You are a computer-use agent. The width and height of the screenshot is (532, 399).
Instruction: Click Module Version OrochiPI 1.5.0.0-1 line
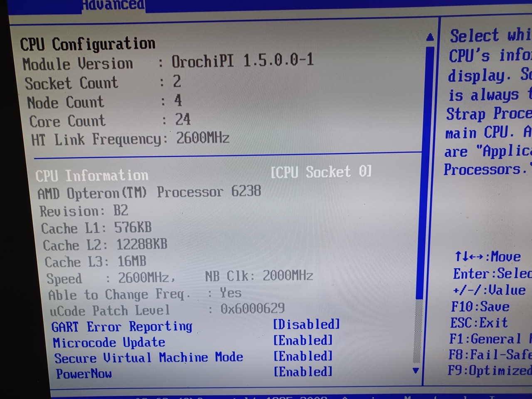tap(168, 62)
